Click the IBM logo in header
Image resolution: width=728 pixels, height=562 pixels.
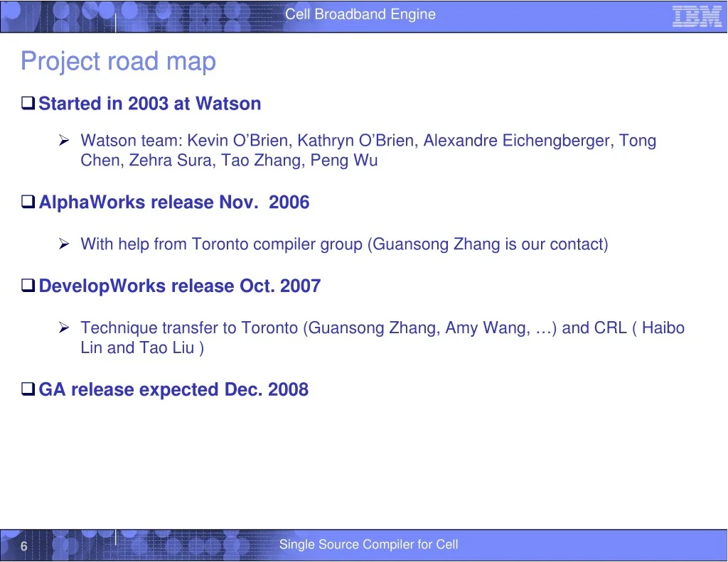coord(697,17)
